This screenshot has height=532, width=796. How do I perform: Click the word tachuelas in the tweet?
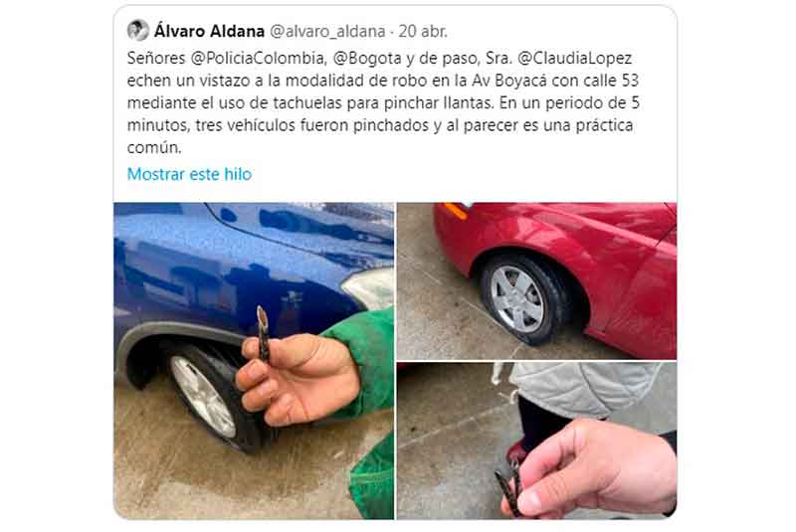[308, 103]
